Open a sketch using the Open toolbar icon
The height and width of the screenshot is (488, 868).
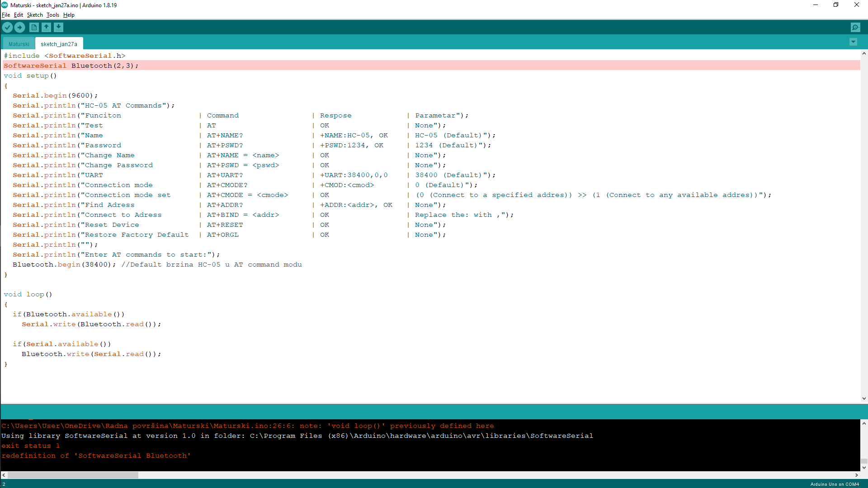pyautogui.click(x=46, y=27)
